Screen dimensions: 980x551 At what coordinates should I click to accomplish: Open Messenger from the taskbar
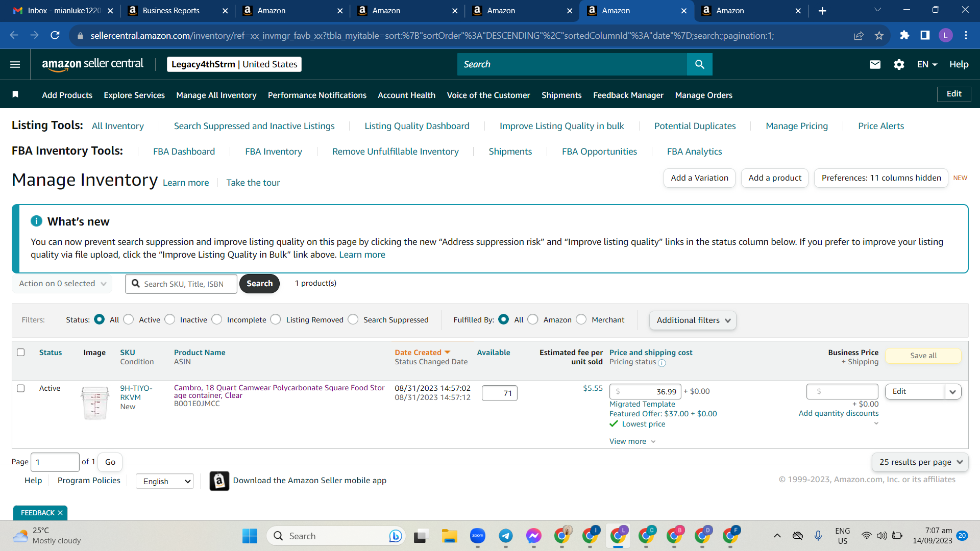tap(533, 536)
